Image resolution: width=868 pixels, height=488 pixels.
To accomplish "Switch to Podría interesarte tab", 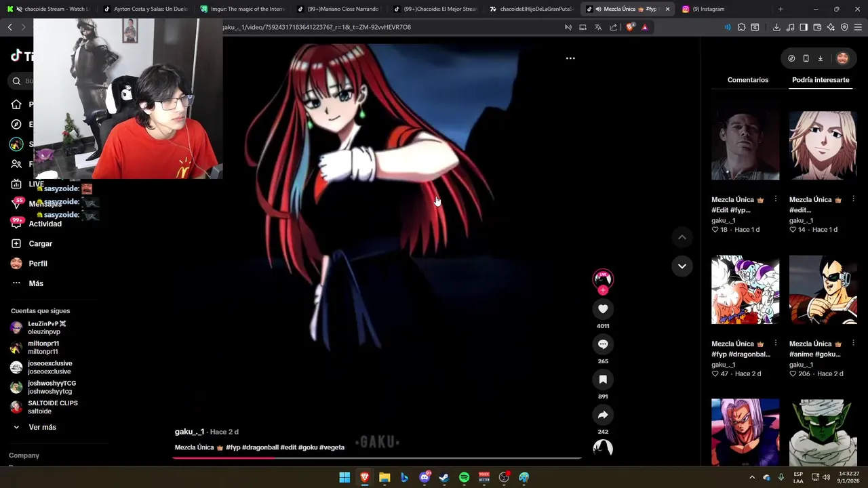I will click(821, 80).
